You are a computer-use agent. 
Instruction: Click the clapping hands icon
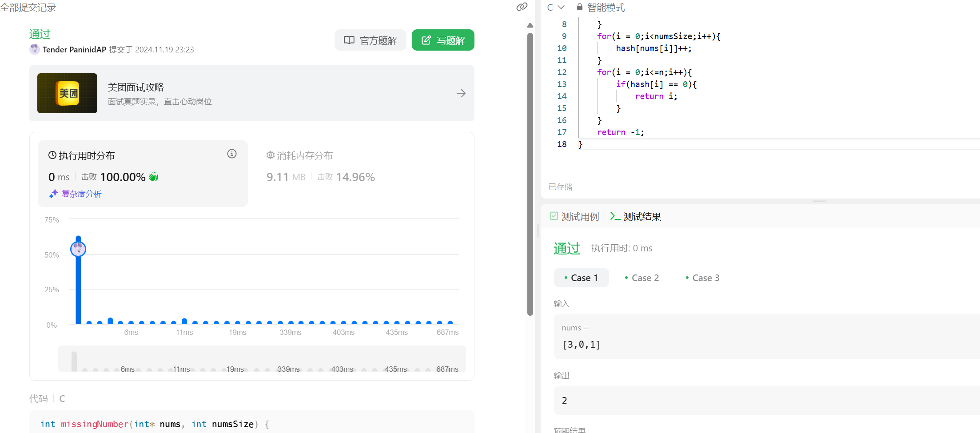click(154, 177)
